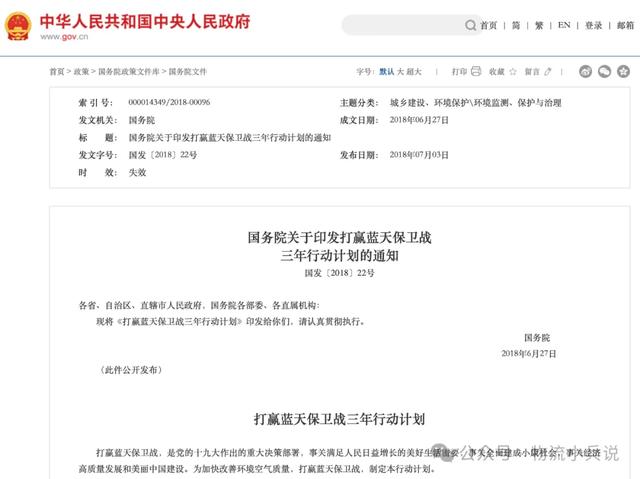Click the 主题分类 value 城乡建设、环境保护

point(476,103)
